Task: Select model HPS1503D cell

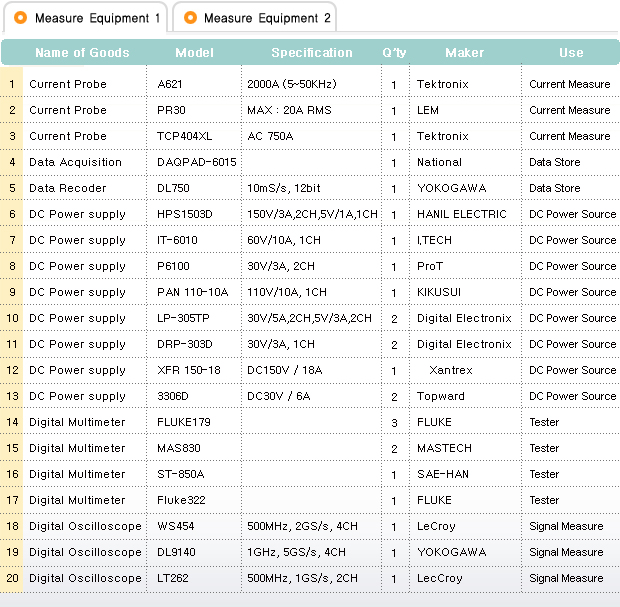Action: pyautogui.click(x=185, y=214)
